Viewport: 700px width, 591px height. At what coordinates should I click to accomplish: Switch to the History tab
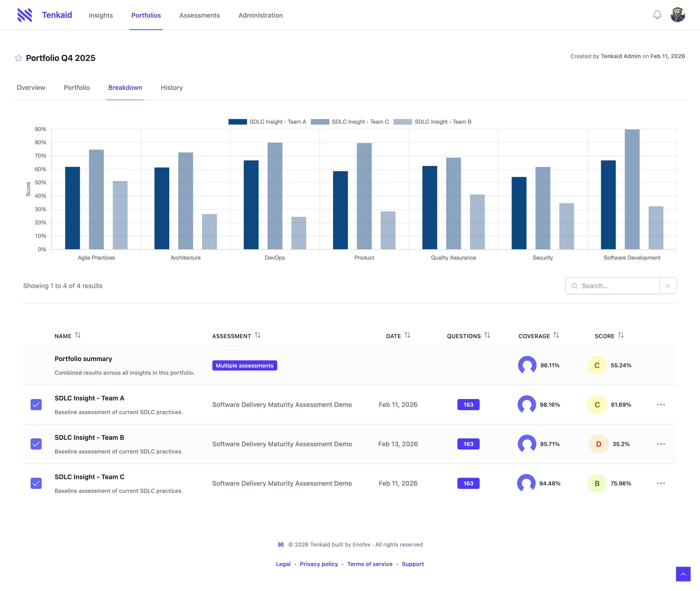pos(172,88)
